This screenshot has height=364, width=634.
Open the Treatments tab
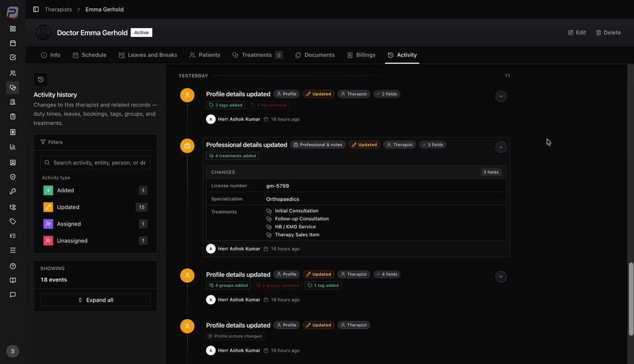point(257,55)
